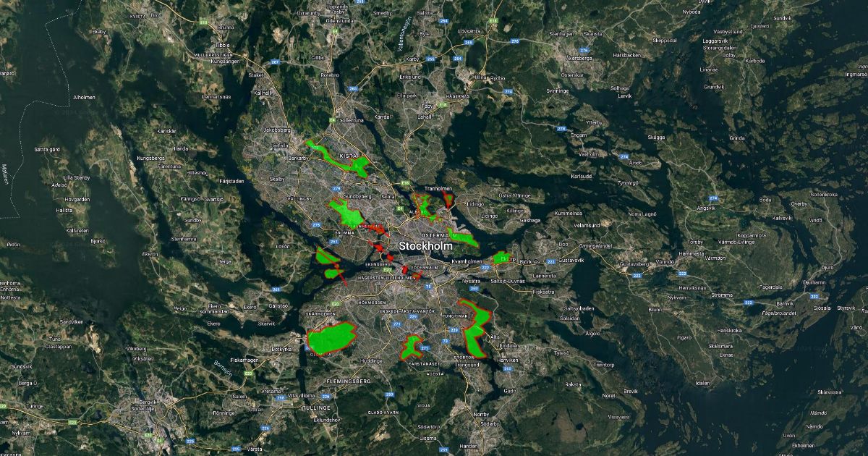Click the route 229 badge near Bollmora

[x=454, y=330]
